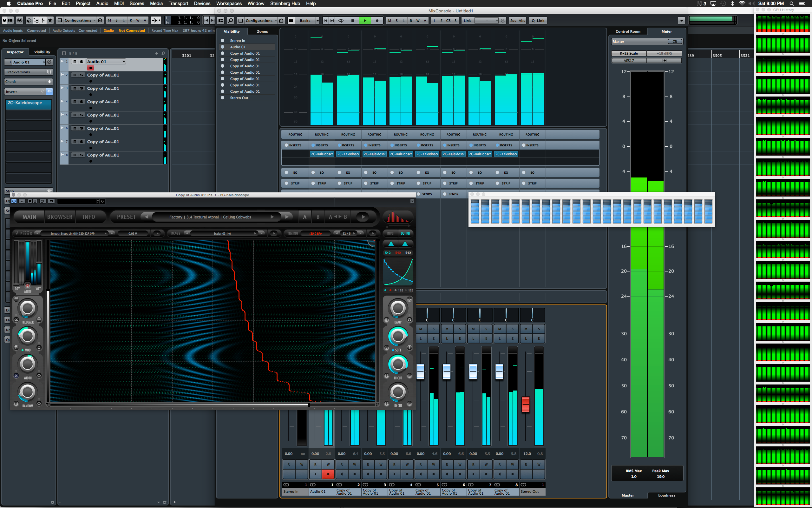Toggle left zone window layout icon in MixConsole
Viewport: 812px width, 508px height.
(x=221, y=21)
